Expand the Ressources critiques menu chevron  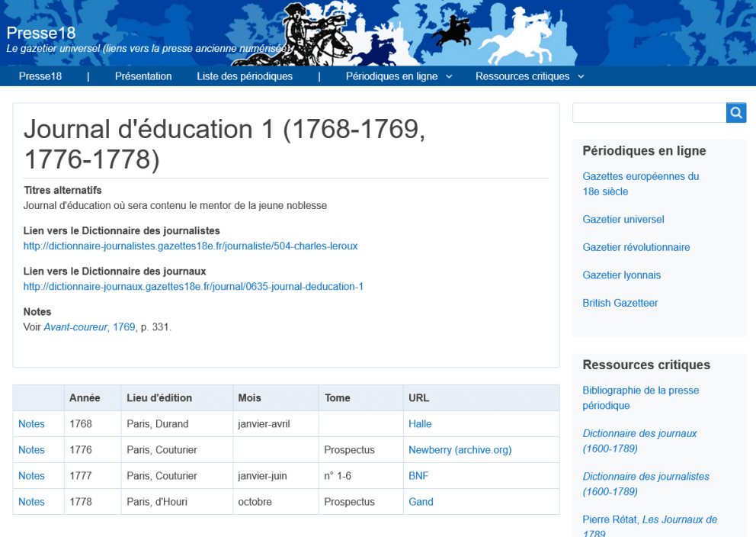(581, 77)
